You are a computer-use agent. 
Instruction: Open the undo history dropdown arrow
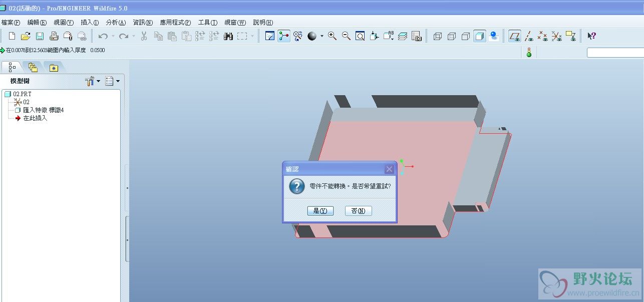(x=113, y=36)
